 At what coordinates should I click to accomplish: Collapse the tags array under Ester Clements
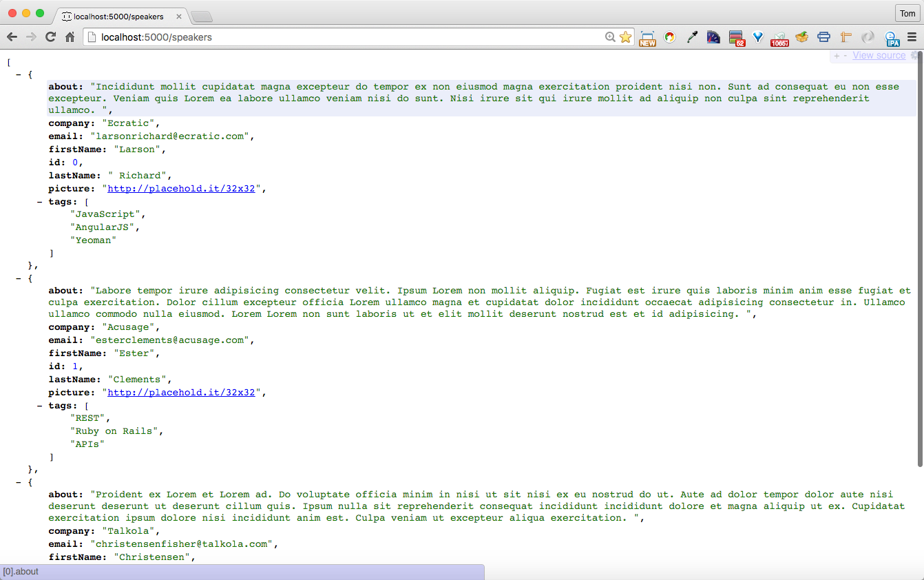coord(39,405)
